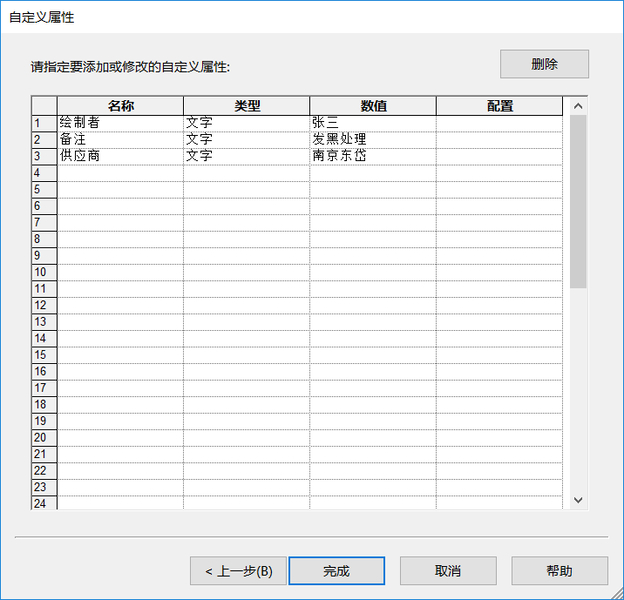This screenshot has height=600, width=624.
Task: Click the 配置 cell in the 绘制者 row
Action: (500, 123)
